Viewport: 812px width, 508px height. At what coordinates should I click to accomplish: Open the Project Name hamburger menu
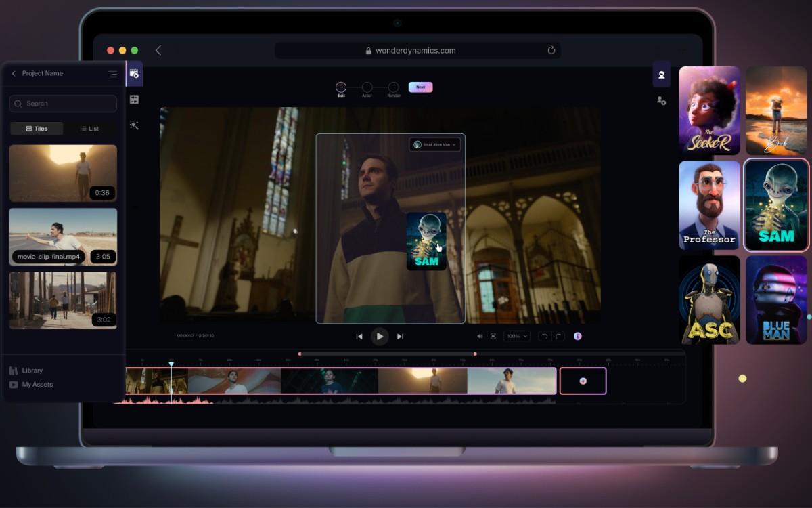[112, 74]
